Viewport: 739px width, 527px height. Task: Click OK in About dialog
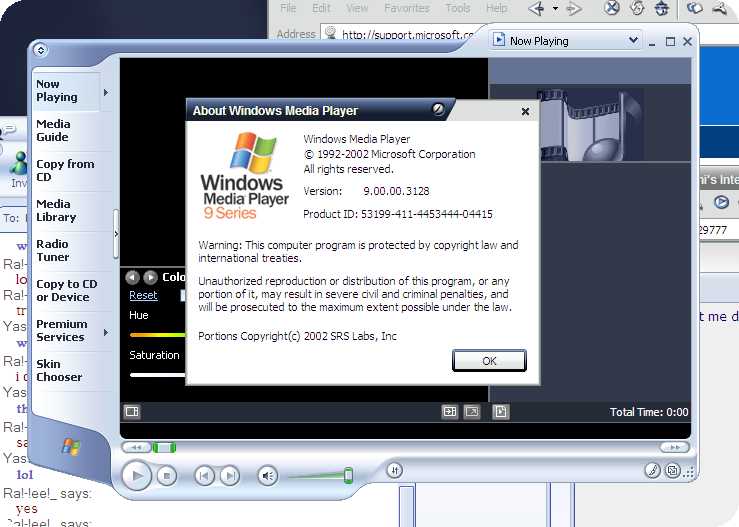click(489, 361)
